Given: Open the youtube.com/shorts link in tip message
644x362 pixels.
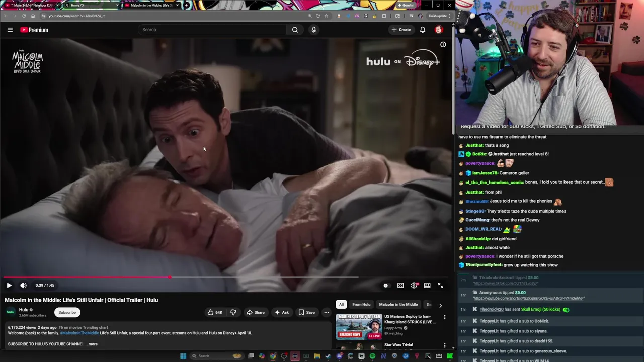Looking at the screenshot, I should click(x=528, y=298).
